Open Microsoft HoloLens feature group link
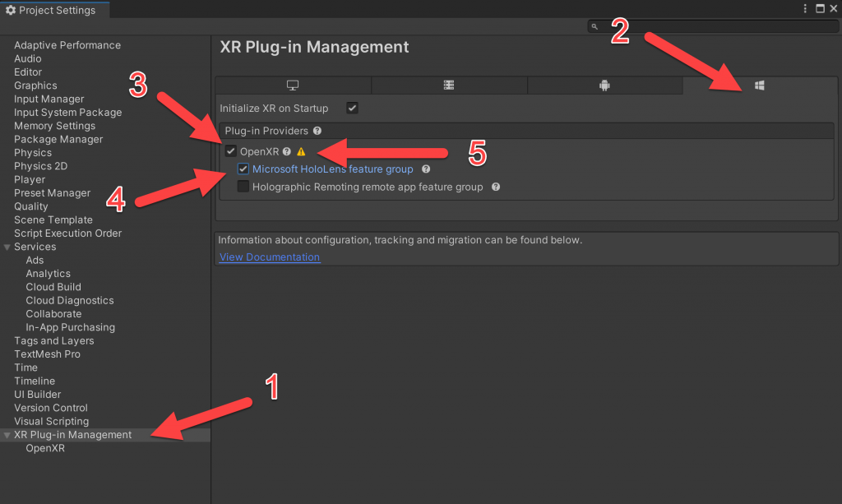 [x=333, y=169]
